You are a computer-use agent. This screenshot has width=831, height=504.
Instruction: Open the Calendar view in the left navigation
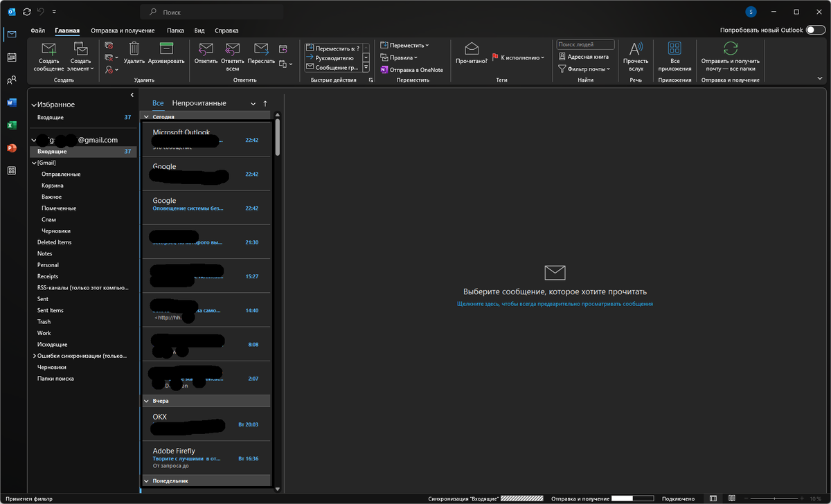click(x=11, y=57)
